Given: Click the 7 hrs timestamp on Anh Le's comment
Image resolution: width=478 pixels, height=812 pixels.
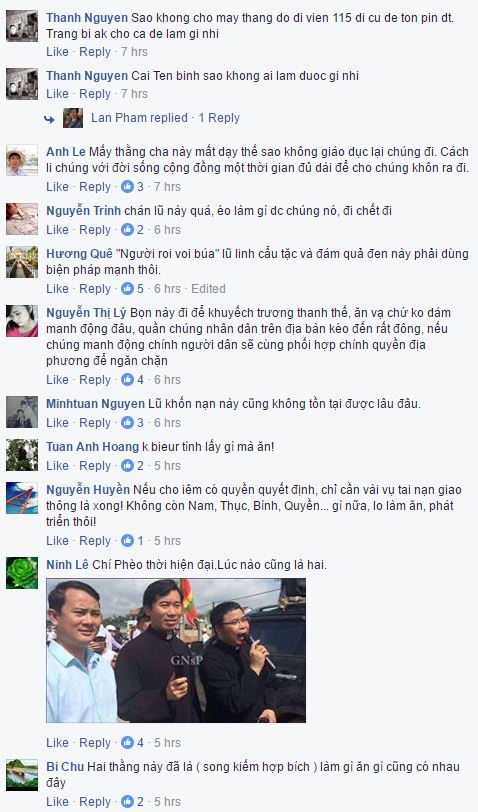Looking at the screenshot, I should tap(167, 187).
